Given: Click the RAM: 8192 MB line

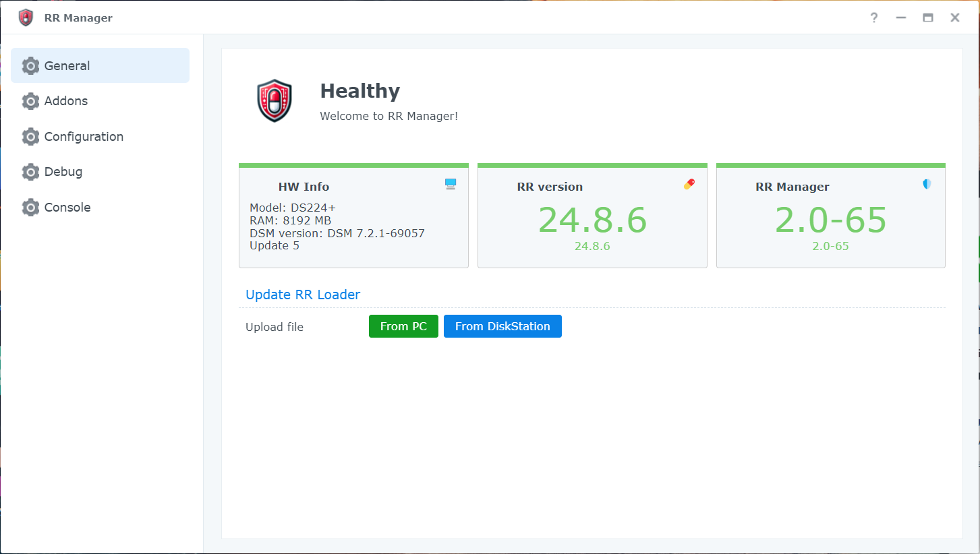Looking at the screenshot, I should [290, 220].
